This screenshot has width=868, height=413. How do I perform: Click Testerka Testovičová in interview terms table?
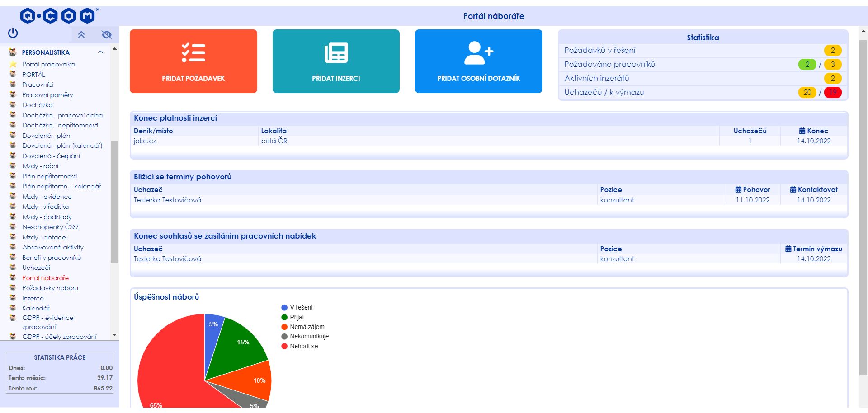(167, 200)
